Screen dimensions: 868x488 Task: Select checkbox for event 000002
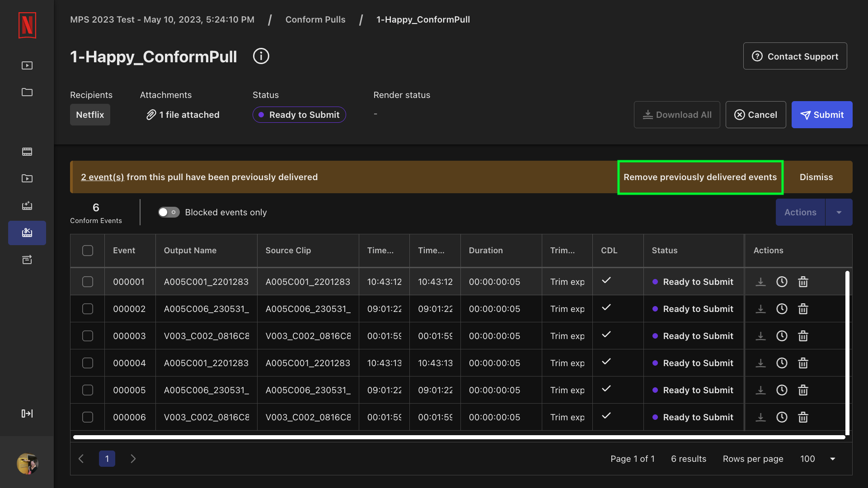(88, 309)
